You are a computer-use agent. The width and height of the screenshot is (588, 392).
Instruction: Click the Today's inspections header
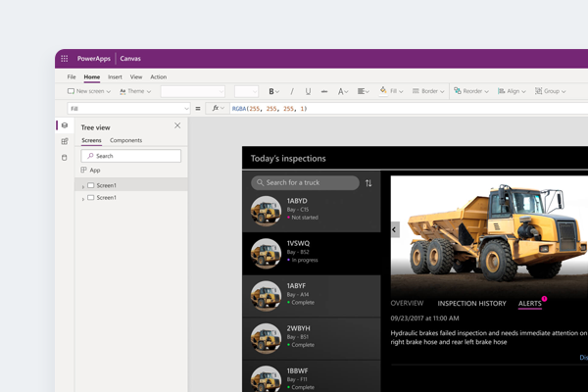(288, 159)
